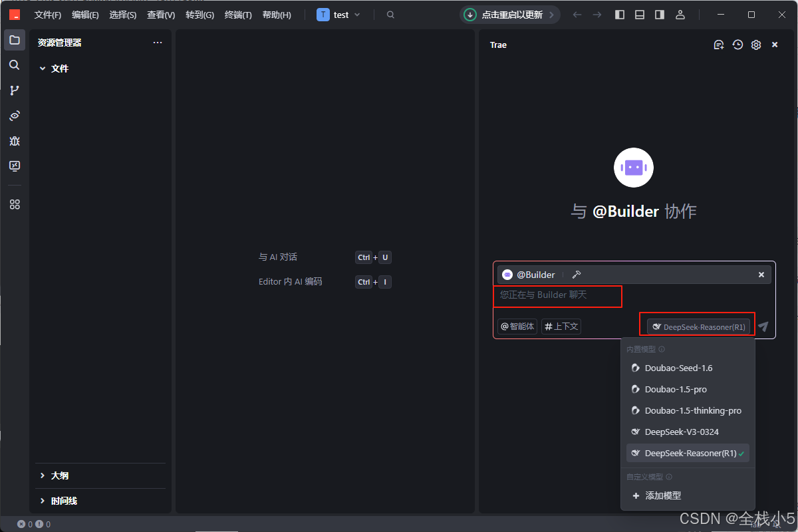The height and width of the screenshot is (532, 798).
Task: Open the Extensions grid icon
Action: point(15,205)
